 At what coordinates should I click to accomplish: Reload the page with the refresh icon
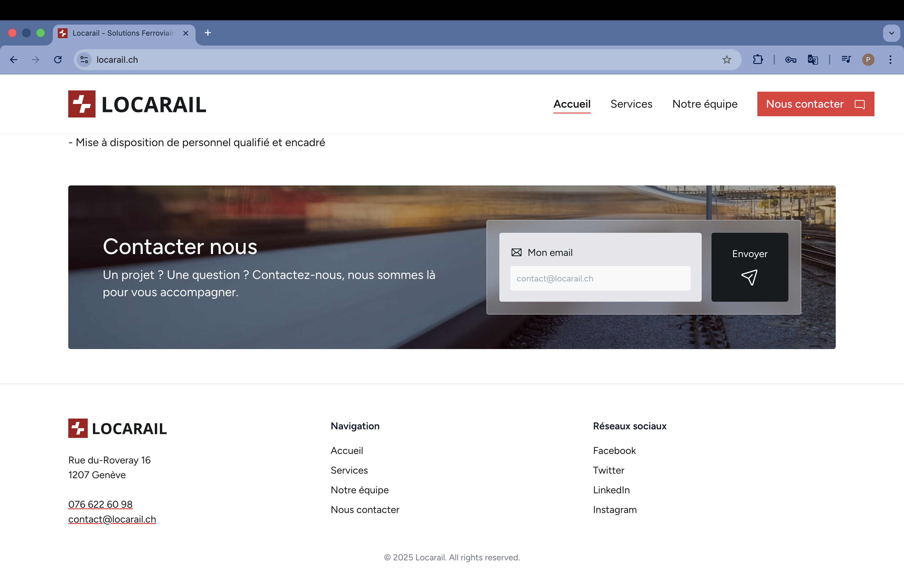[x=58, y=60]
